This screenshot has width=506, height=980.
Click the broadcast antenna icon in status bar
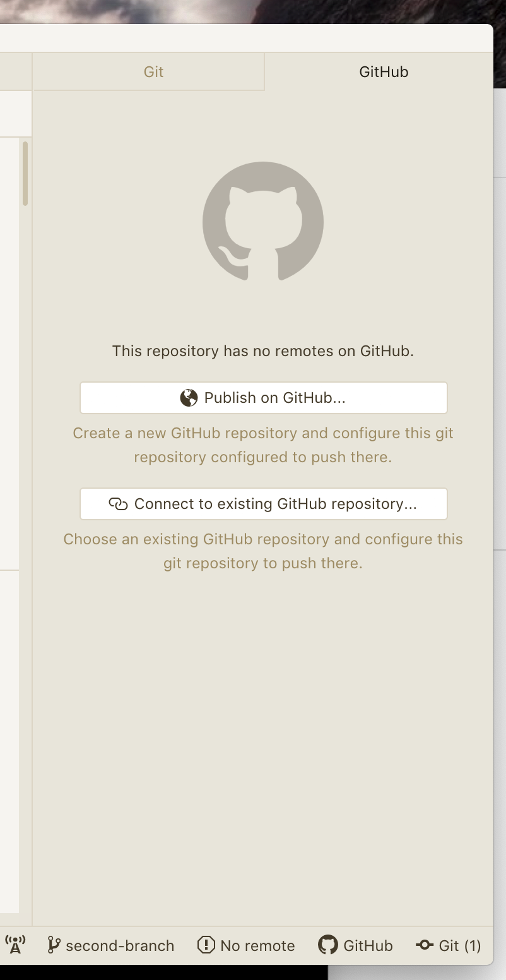point(15,945)
